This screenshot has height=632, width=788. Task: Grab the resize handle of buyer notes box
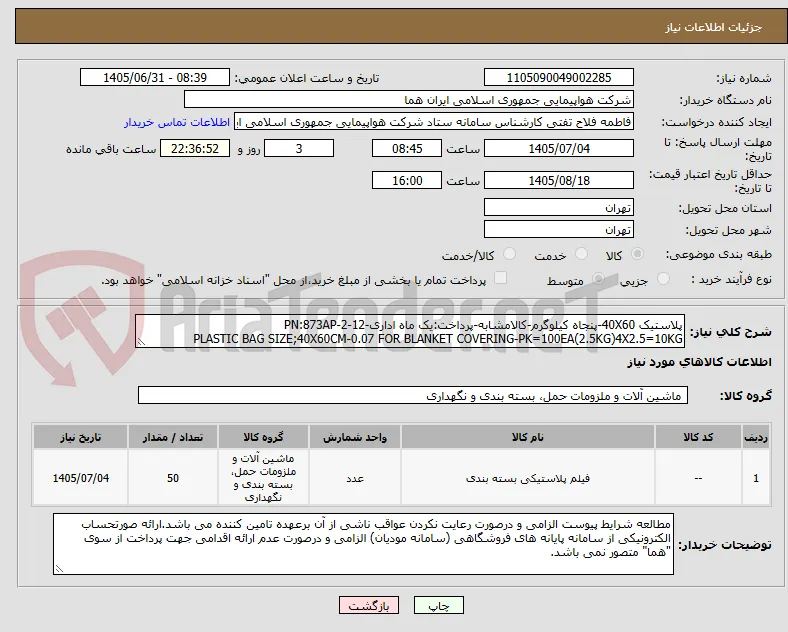coord(59,569)
